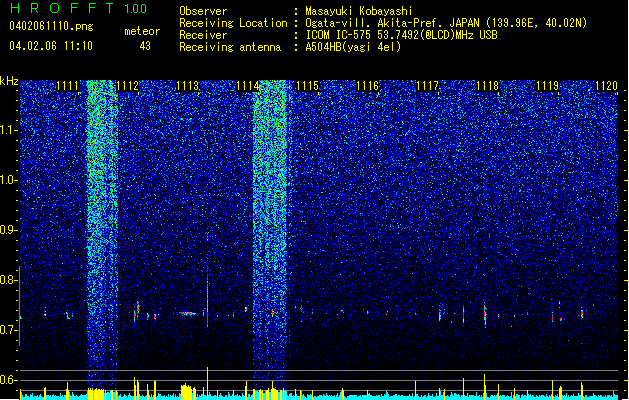The width and height of the screenshot is (629, 400).
Task: Click the Receiving Location label
Action: (233, 23)
